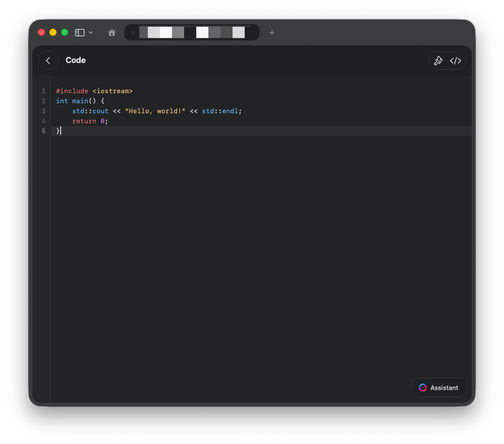Place cursor on the return 0 line
This screenshot has height=444, width=504.
click(90, 121)
